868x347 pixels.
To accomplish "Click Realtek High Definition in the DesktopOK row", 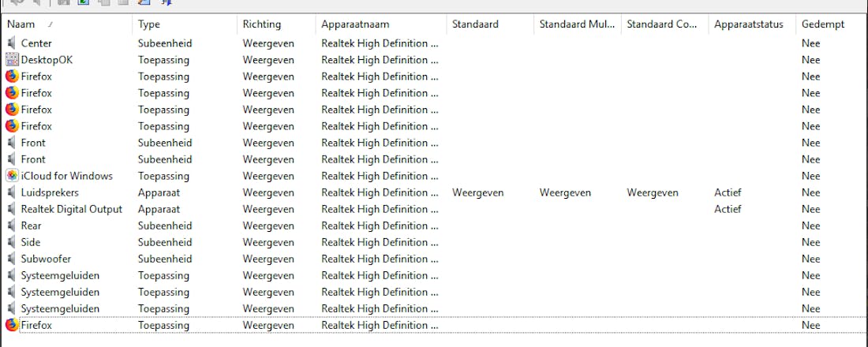I will (380, 60).
